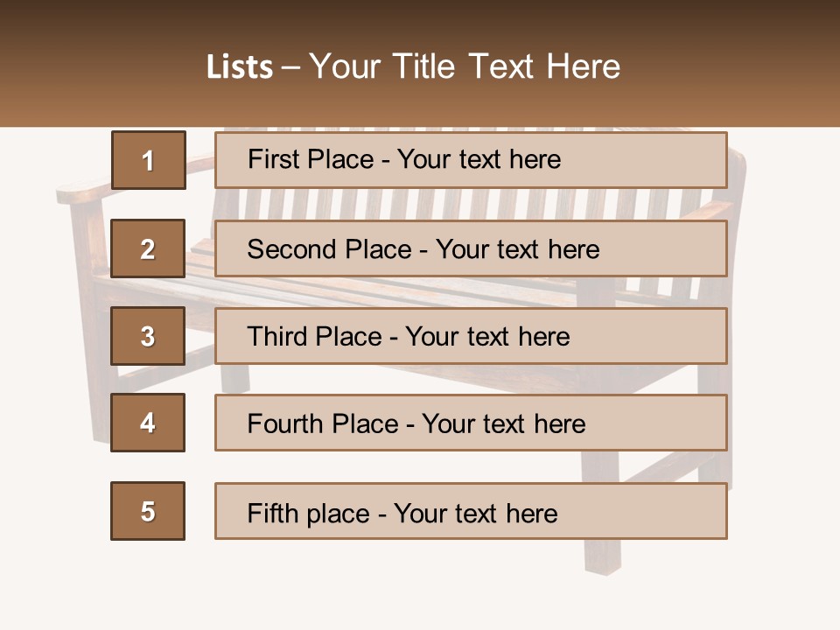840x630 pixels.
Task: Click the bench armrest on left
Action: (x=83, y=190)
